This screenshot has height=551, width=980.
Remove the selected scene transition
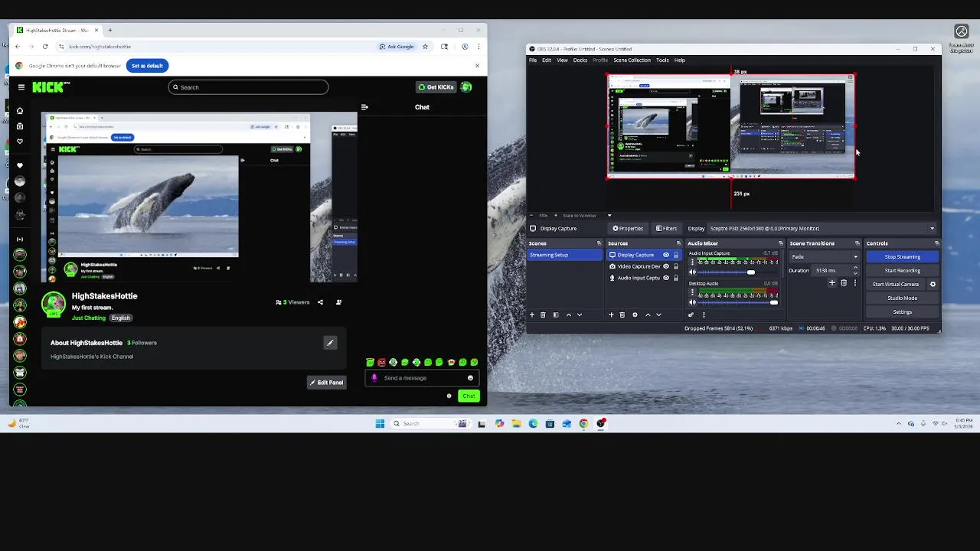pyautogui.click(x=844, y=283)
